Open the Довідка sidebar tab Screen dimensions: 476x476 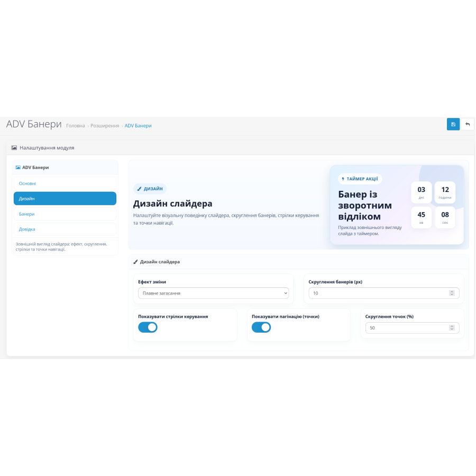click(x=65, y=229)
